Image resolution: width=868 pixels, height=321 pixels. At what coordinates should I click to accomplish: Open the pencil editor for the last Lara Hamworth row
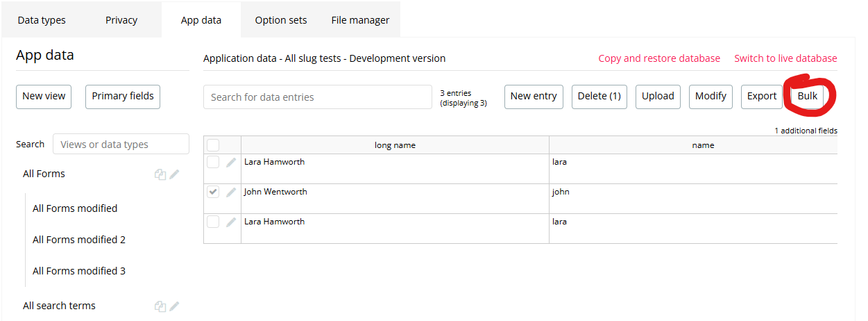point(231,222)
